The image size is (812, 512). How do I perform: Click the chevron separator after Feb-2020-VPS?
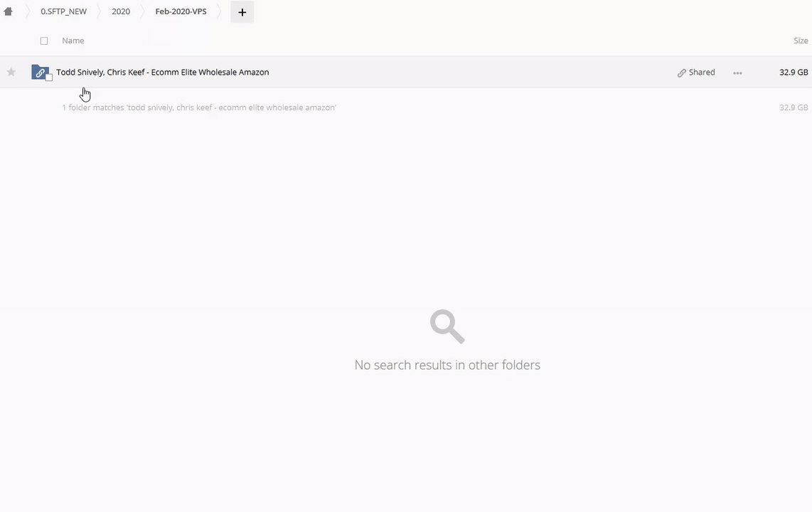[220, 11]
